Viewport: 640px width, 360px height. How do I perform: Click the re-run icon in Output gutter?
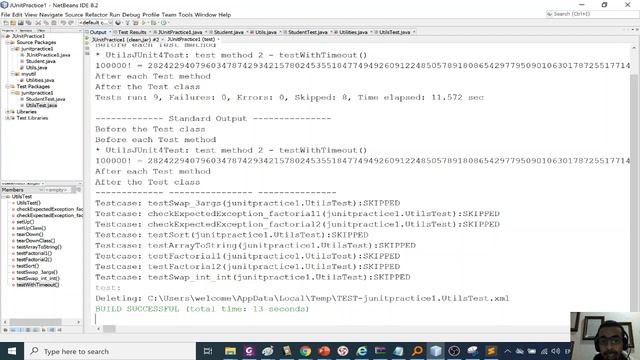pos(87,39)
